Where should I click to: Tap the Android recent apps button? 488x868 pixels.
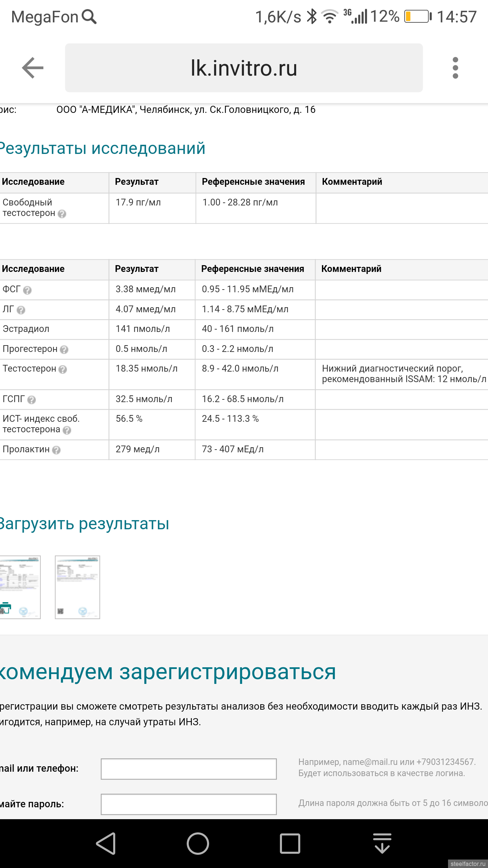290,844
